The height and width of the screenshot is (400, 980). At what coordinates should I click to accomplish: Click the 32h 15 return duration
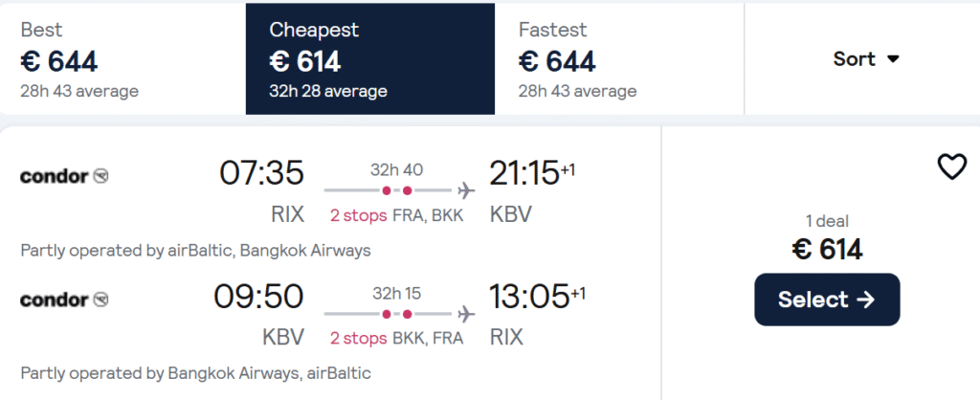[x=396, y=294]
